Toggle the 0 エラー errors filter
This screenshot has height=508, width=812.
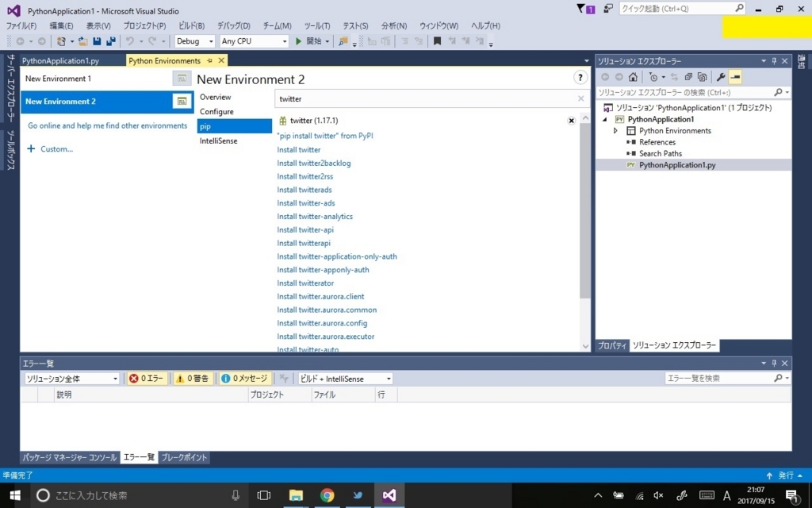(147, 379)
